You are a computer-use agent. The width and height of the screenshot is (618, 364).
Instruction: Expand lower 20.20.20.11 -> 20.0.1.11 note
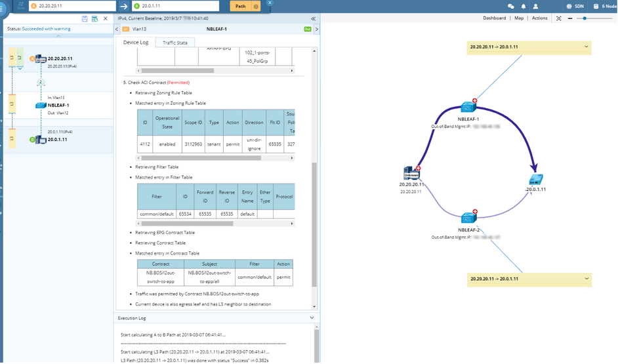(x=587, y=279)
